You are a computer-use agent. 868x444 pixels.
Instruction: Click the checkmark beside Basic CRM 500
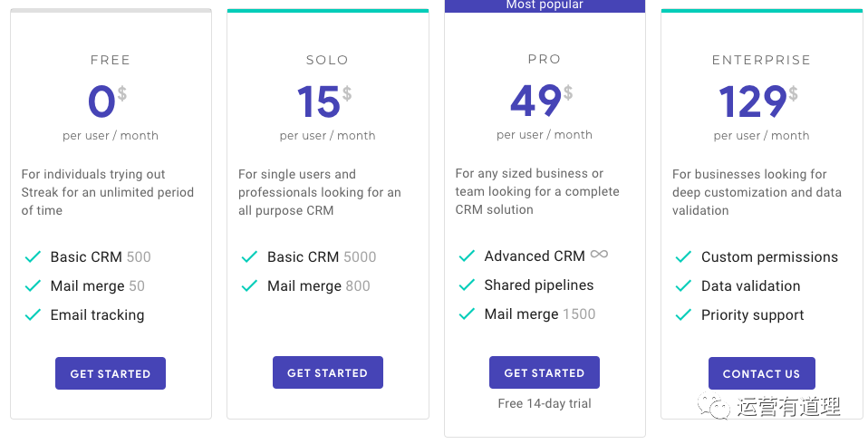(33, 256)
